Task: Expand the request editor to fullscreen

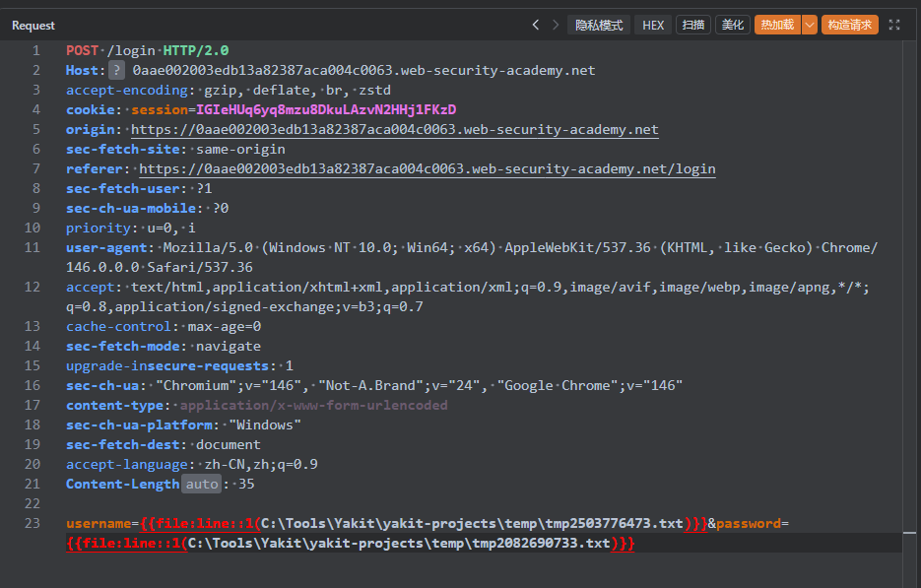Action: click(894, 25)
